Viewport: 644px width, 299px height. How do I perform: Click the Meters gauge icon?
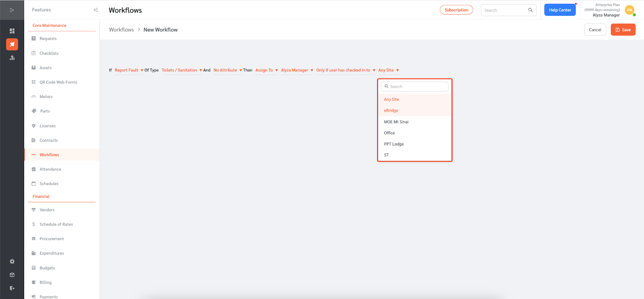click(34, 97)
